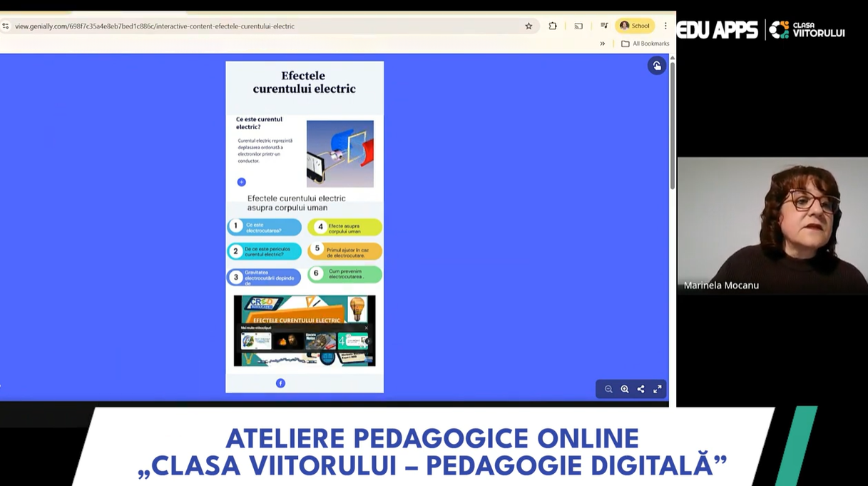Close the 'Mai multe videoclipuri' overlay
868x486 pixels.
367,328
